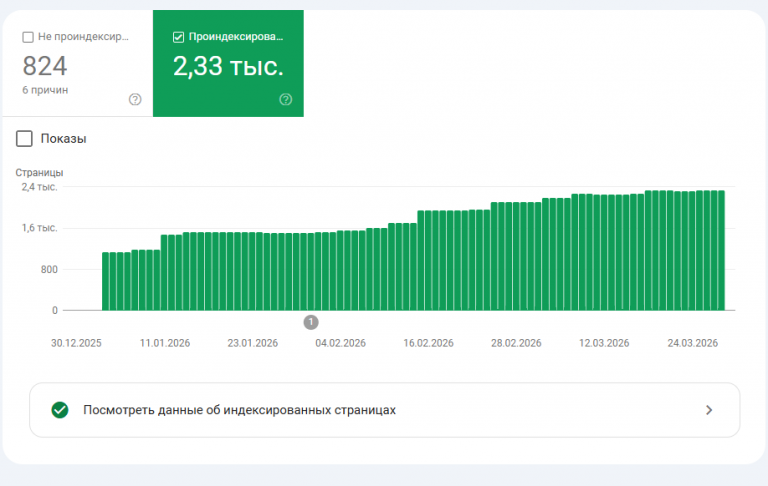Screen dimensions: 768x486
Task: Enable the 'Показы' checkbox
Action: pos(24,139)
